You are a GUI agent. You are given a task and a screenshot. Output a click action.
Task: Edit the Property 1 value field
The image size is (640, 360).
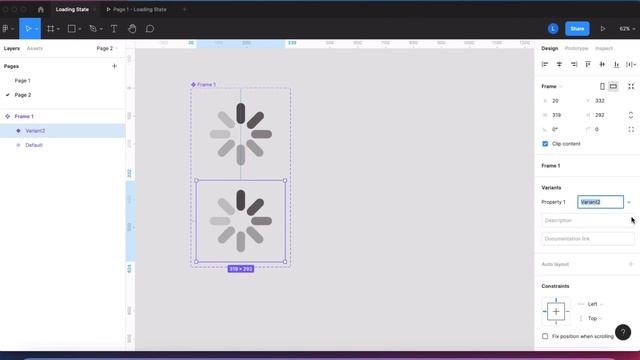(600, 202)
